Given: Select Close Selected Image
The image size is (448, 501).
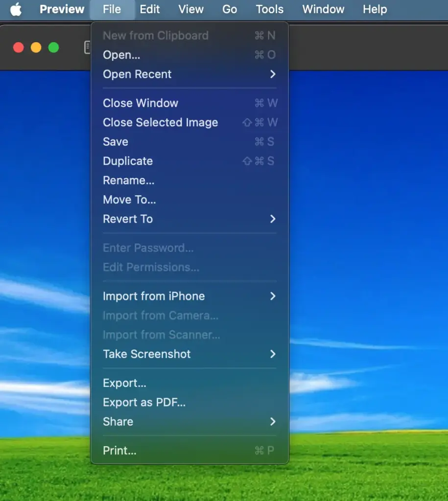Looking at the screenshot, I should click(x=189, y=122).
